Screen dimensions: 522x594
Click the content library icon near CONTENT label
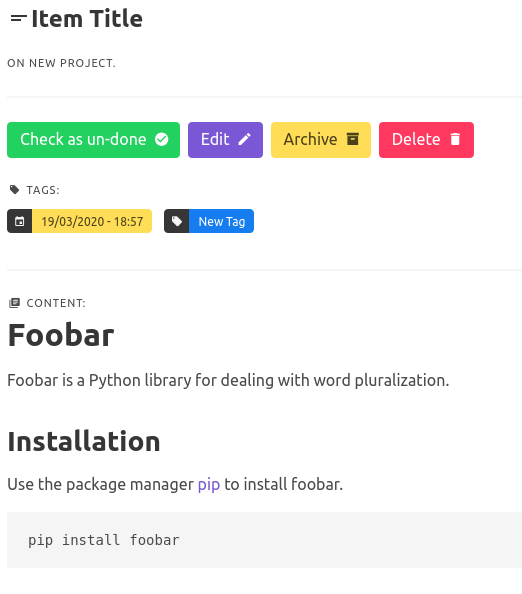[14, 303]
